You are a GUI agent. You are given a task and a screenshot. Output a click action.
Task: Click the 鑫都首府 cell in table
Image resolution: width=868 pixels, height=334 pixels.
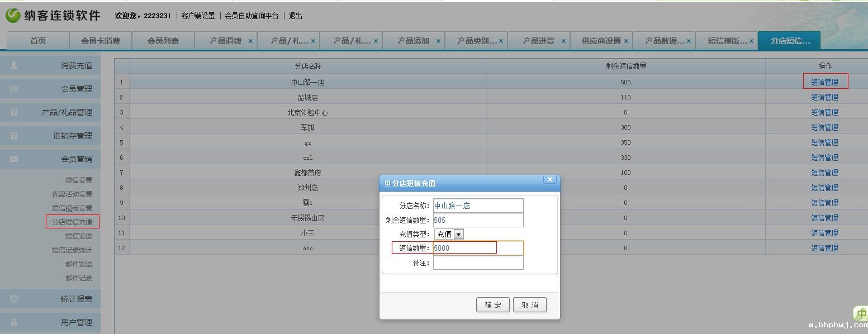click(x=308, y=173)
